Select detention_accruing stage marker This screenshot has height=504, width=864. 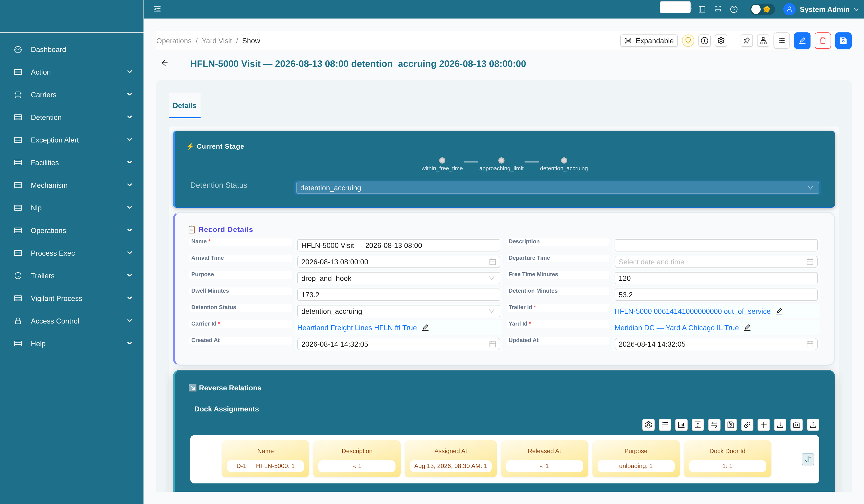[564, 160]
